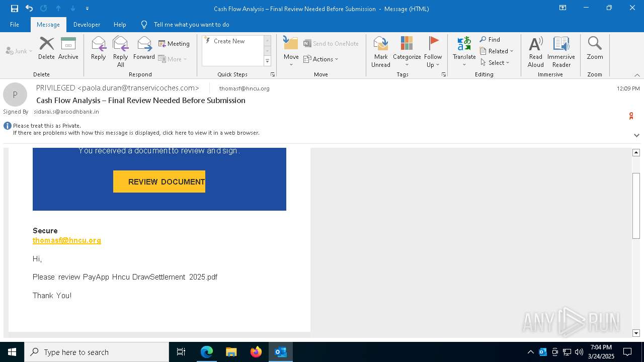This screenshot has width=644, height=362.
Task: Translate the message
Action: (x=464, y=52)
